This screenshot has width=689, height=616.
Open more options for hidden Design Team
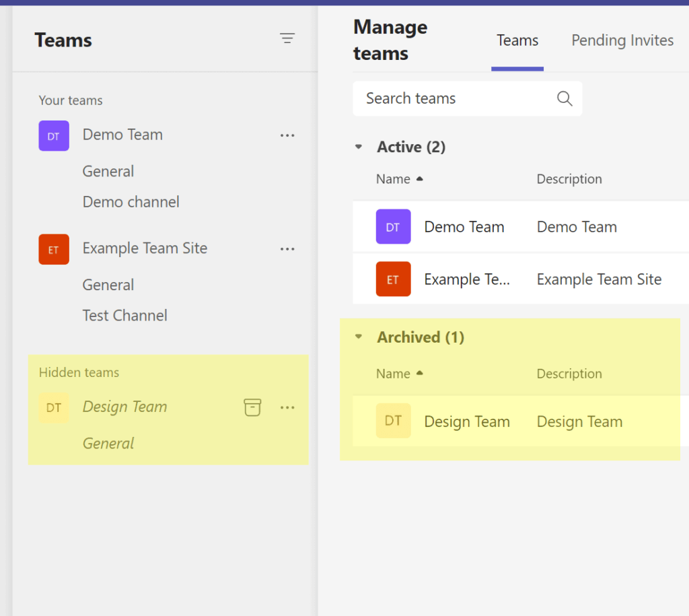click(x=287, y=407)
